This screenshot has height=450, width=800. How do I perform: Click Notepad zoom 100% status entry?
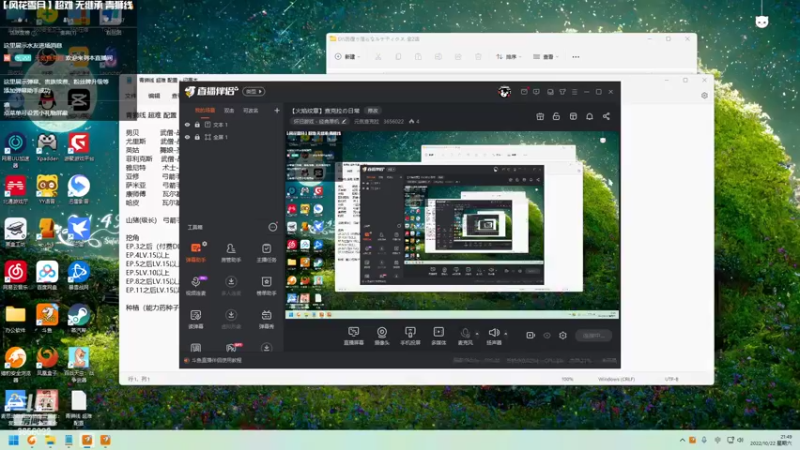click(x=567, y=379)
